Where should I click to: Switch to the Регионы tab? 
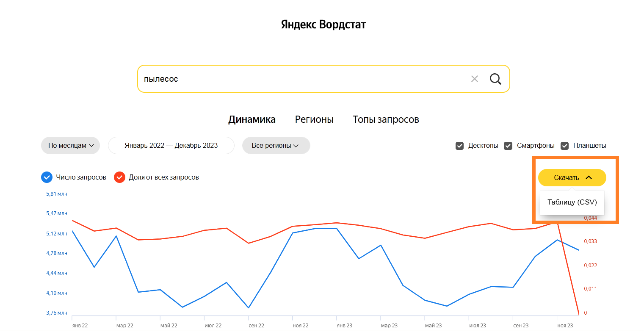(x=314, y=120)
